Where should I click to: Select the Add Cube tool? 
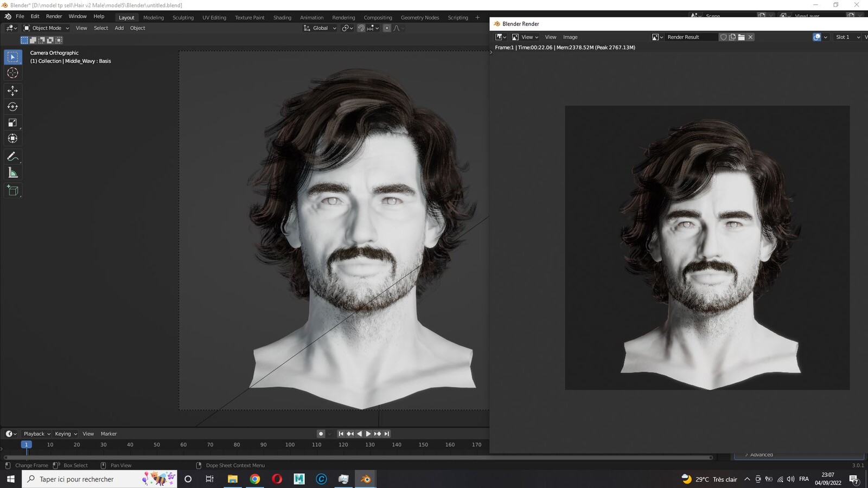click(x=12, y=190)
